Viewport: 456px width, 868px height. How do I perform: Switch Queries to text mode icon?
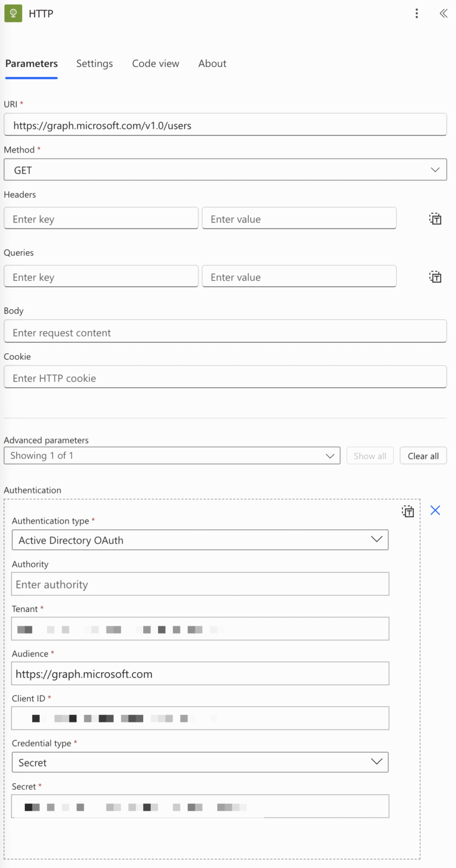[x=435, y=277]
